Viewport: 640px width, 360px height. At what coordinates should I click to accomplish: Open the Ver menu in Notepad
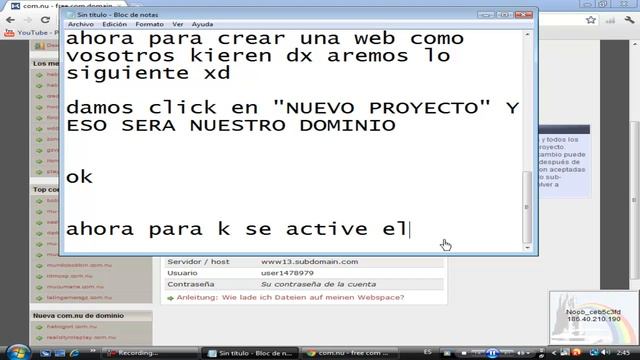pyautogui.click(x=178, y=24)
